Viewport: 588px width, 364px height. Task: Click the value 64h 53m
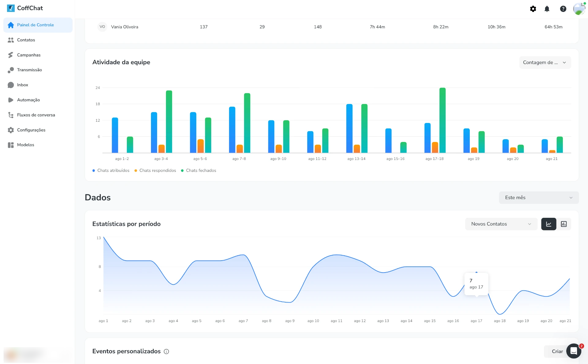553,27
